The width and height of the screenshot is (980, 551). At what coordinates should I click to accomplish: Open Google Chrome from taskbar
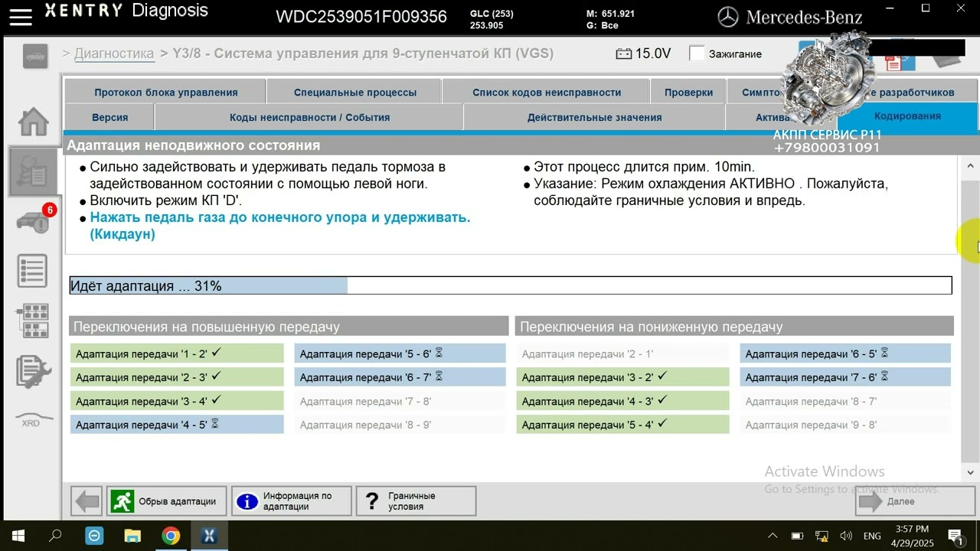(x=171, y=536)
